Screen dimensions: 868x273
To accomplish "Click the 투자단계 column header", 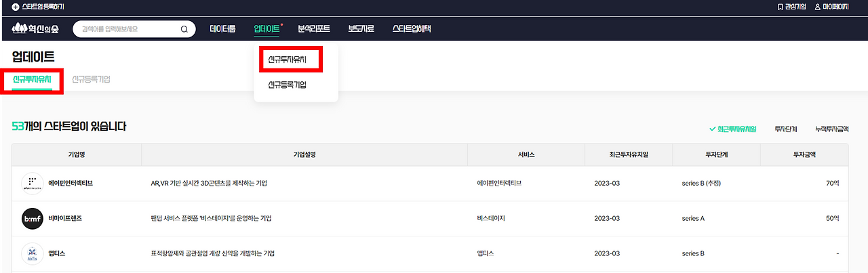I will 717,154.
